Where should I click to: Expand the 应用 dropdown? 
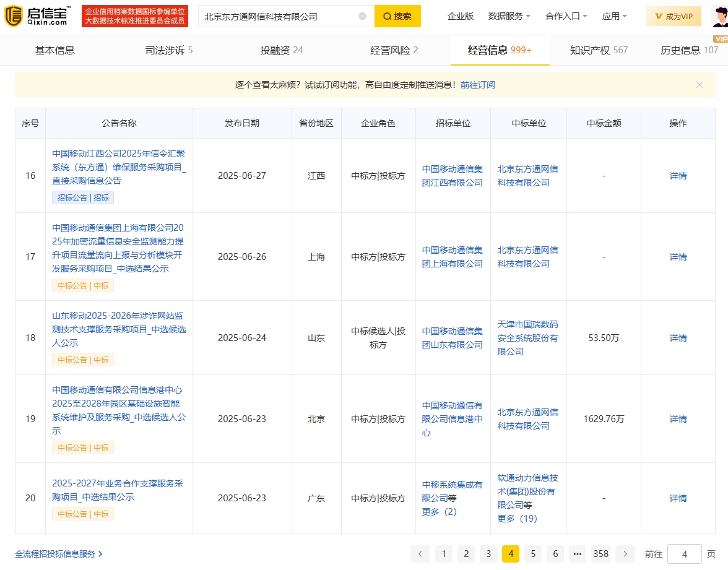(614, 16)
